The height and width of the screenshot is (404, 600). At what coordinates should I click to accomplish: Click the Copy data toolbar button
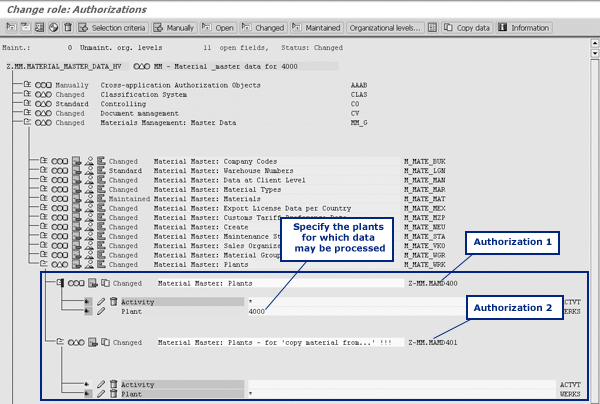click(x=467, y=28)
